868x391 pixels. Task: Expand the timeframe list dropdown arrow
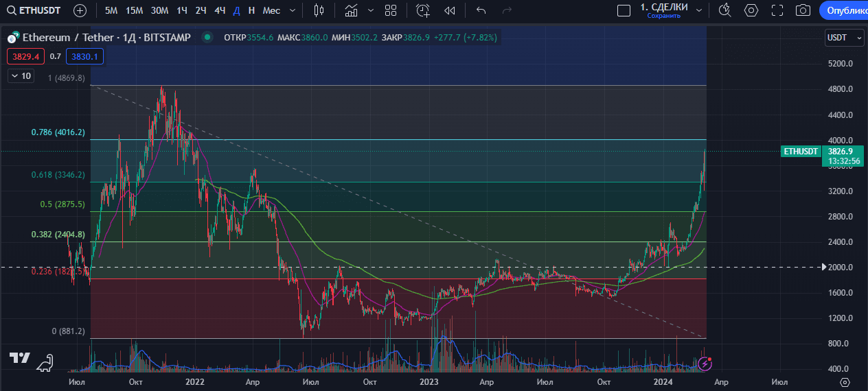[293, 10]
